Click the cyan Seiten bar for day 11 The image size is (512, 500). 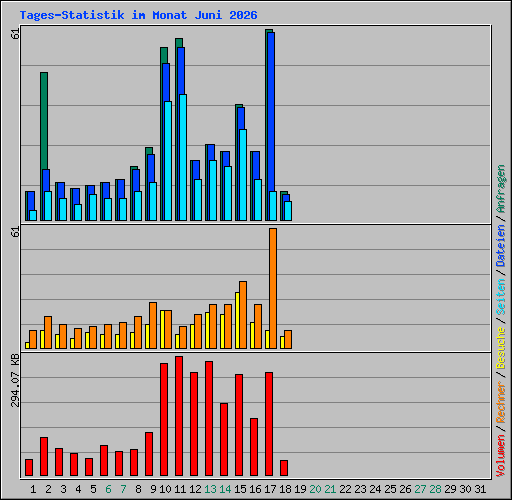[x=183, y=157]
